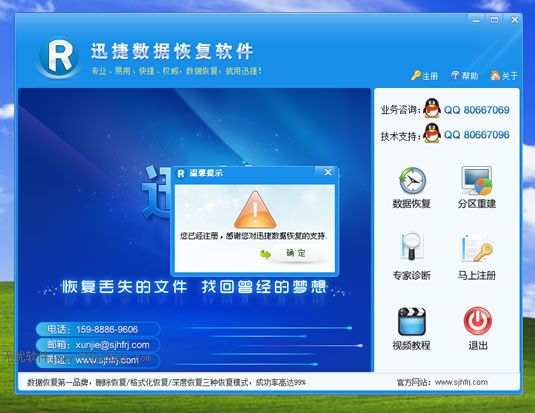Minimize the main application window

click(x=476, y=20)
